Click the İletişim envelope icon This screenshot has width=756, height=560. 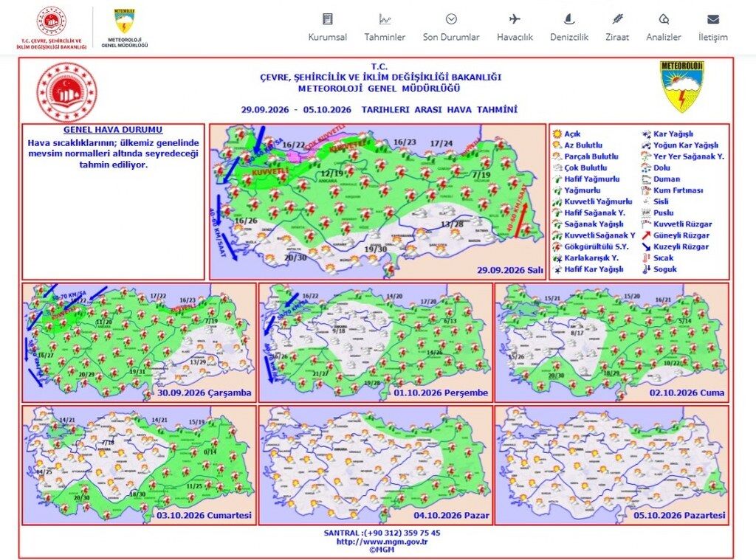pyautogui.click(x=713, y=19)
